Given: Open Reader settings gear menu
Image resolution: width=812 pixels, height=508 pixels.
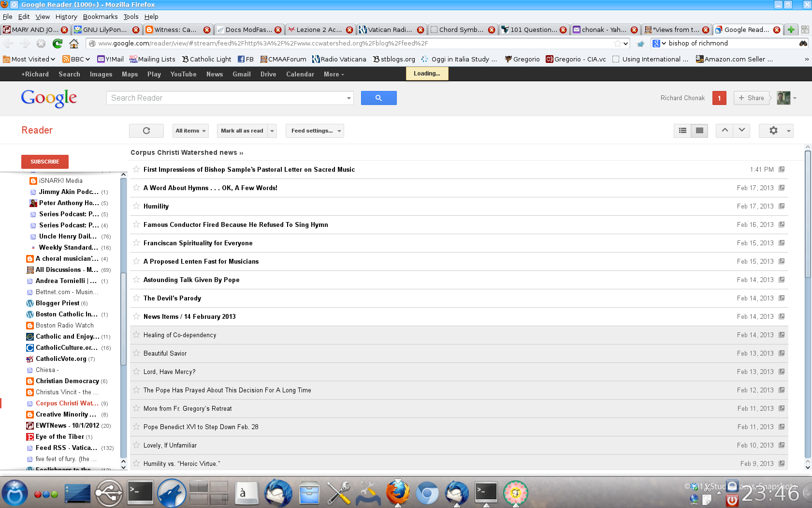Looking at the screenshot, I should tap(776, 131).
